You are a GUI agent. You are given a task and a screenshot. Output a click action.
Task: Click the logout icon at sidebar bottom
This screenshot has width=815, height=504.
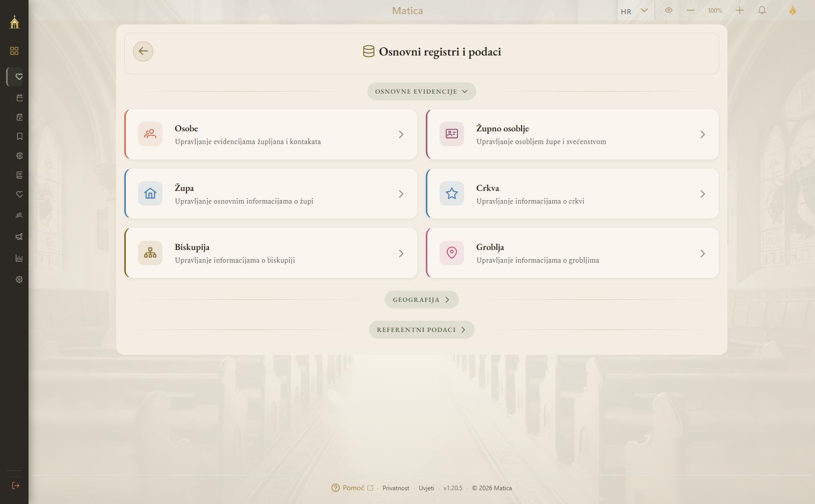coord(16,486)
